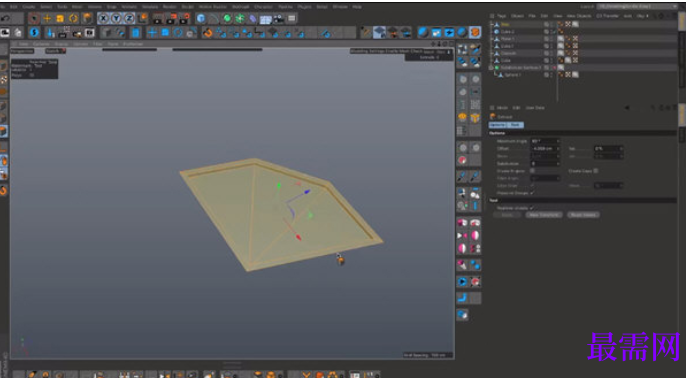Click the Offset field stepper arrows
This screenshot has height=378, width=699.
[x=557, y=148]
